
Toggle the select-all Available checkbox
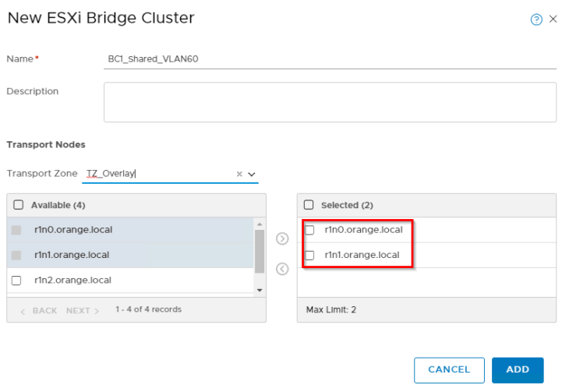tap(19, 205)
